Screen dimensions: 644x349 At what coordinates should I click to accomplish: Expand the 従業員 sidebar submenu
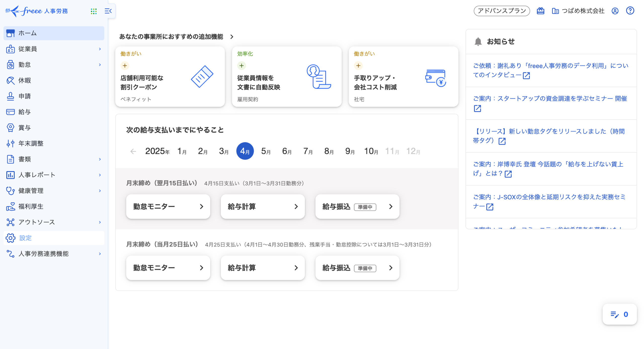point(100,49)
